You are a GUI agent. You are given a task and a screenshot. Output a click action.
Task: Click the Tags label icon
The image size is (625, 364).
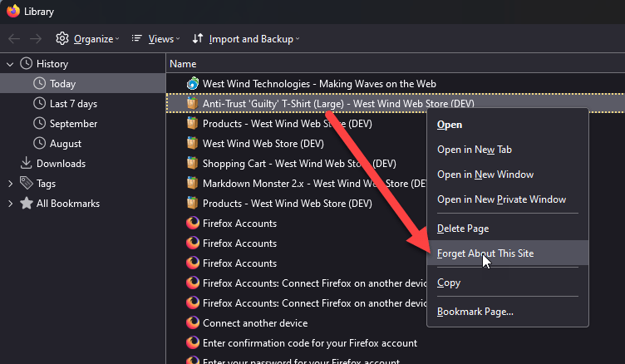tap(27, 183)
